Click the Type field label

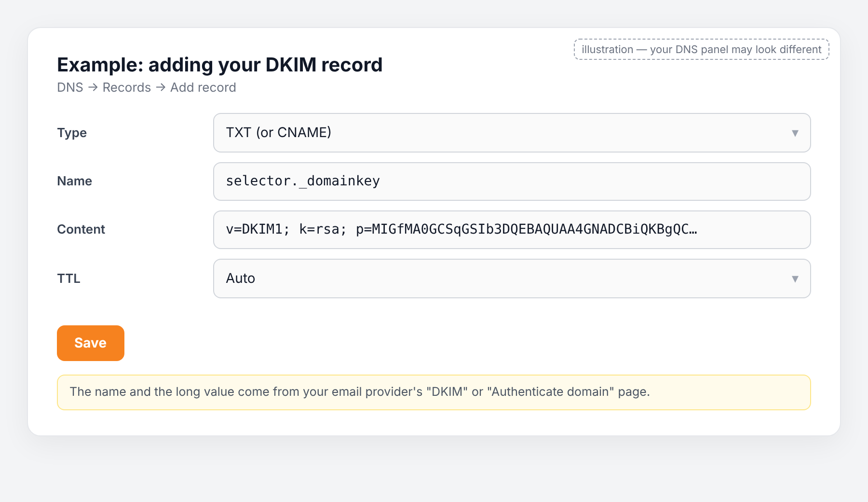tap(72, 133)
